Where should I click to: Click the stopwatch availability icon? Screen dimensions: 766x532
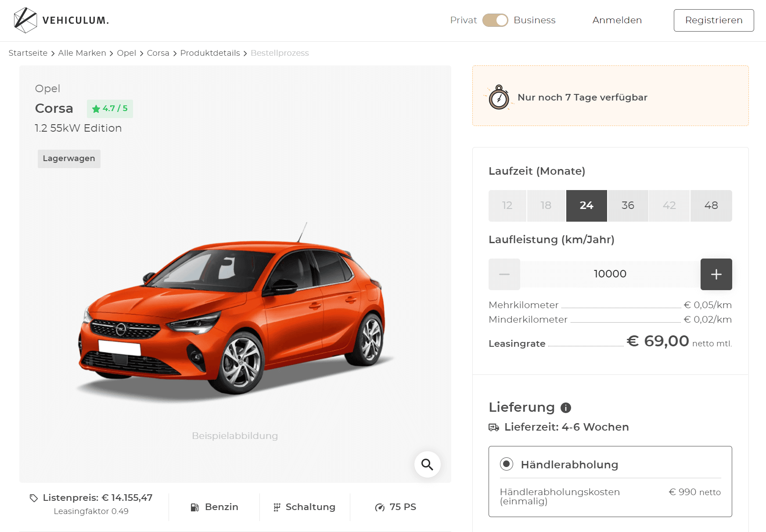[499, 97]
